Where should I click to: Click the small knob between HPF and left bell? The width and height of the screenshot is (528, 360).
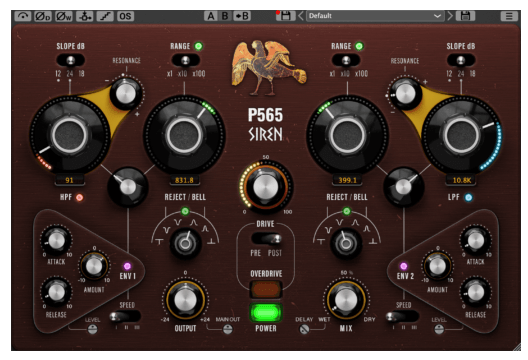pos(128,187)
